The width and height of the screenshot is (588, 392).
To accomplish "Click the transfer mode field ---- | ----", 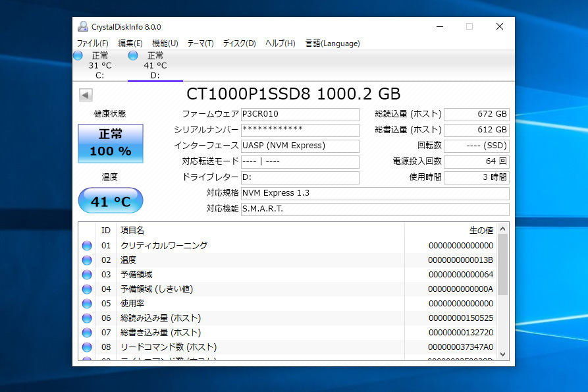I will pos(300,161).
